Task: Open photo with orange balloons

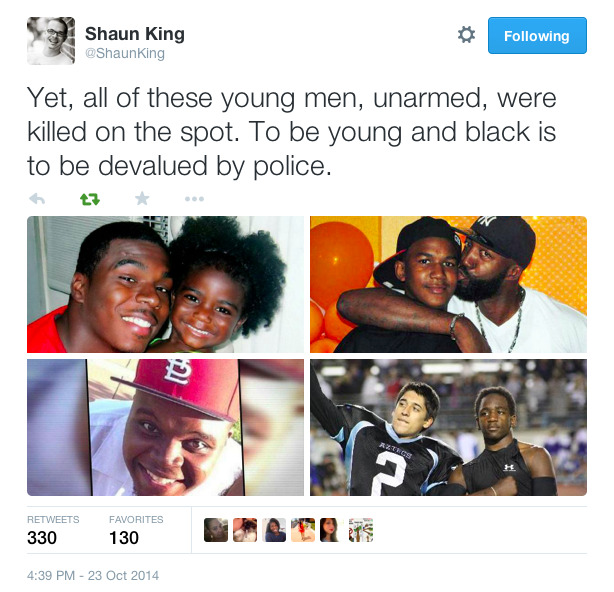Action: (448, 284)
